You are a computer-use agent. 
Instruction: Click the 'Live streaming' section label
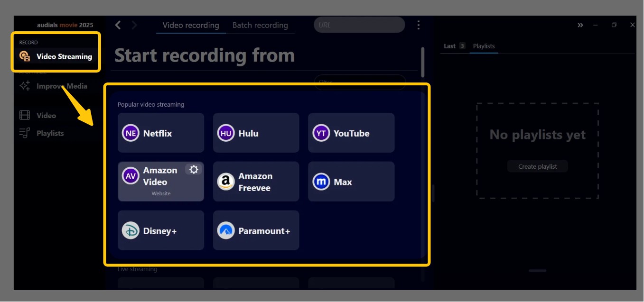pyautogui.click(x=138, y=269)
